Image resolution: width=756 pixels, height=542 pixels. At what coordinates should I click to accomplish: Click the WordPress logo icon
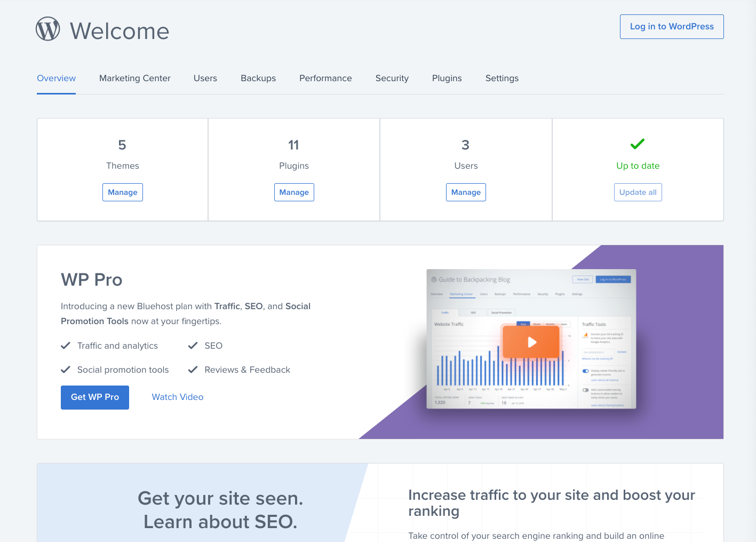[x=48, y=29]
